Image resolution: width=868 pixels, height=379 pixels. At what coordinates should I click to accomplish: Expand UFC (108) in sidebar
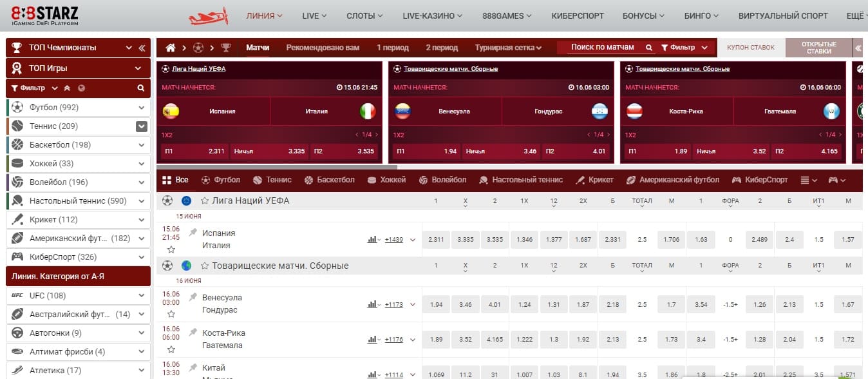point(142,296)
